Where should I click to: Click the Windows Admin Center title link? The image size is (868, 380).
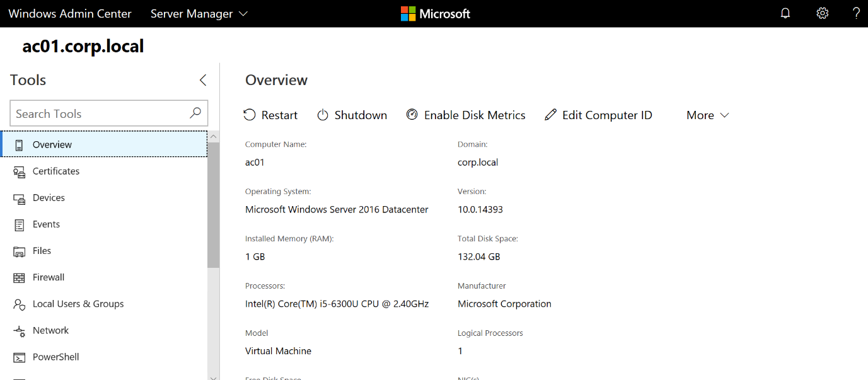[70, 13]
